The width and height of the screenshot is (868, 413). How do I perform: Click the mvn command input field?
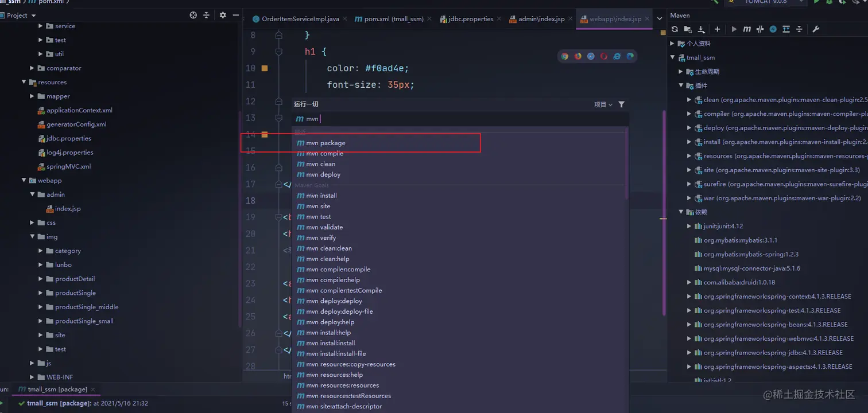point(460,119)
